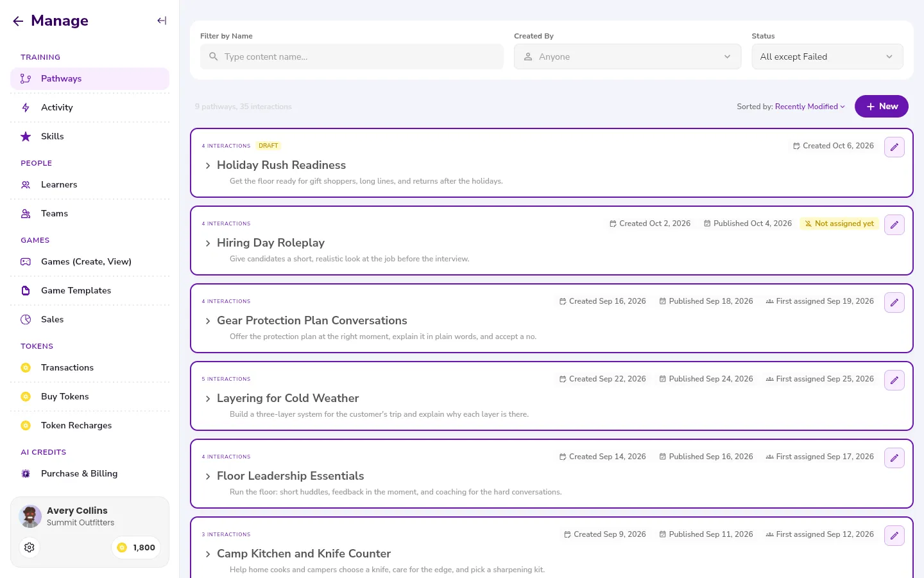Viewport: 924px width, 578px height.
Task: Collapse the sidebar with the collapse icon
Action: tap(162, 21)
